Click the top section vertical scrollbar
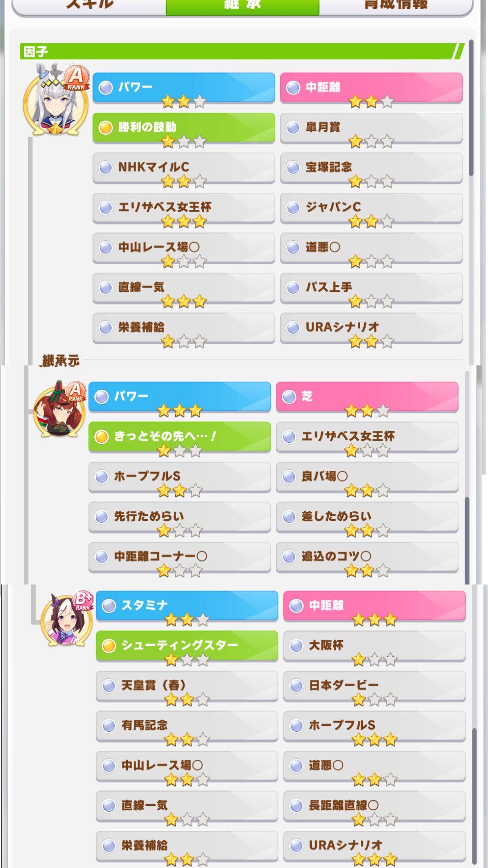488x868 pixels. tap(471, 108)
